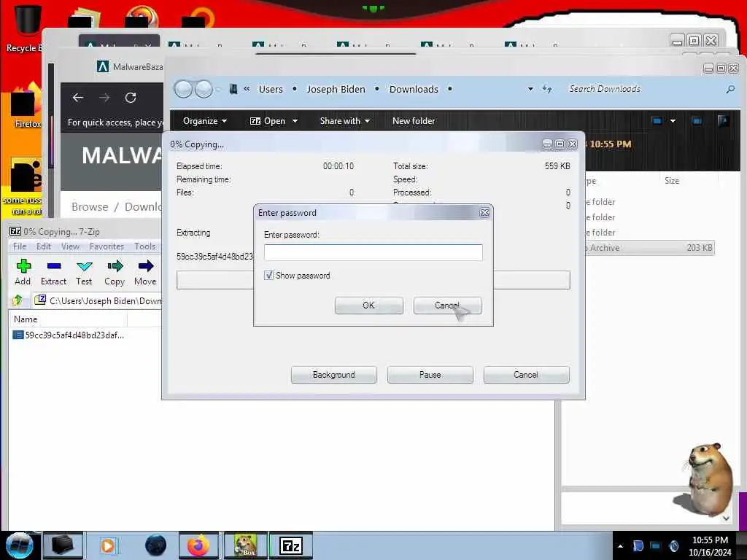Viewport: 747px width, 560px height.
Task: Select the 59cc39c5af4d48bd23daf file row
Action: pyautogui.click(x=69, y=335)
